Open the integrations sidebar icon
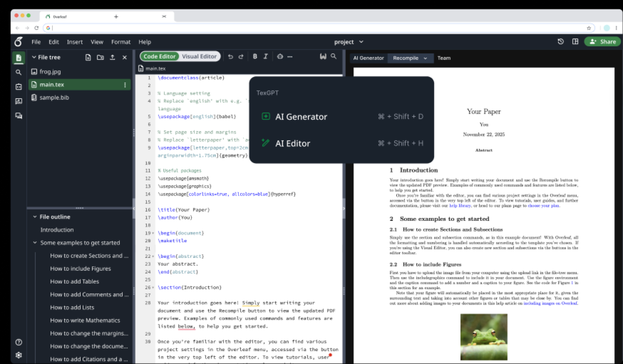Viewport: 623px width, 364px height. tap(19, 87)
